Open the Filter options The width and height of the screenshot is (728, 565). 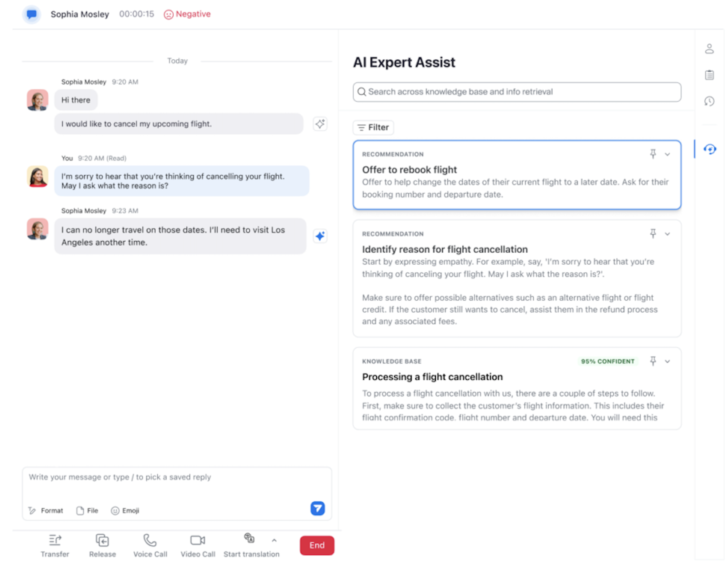(x=373, y=127)
